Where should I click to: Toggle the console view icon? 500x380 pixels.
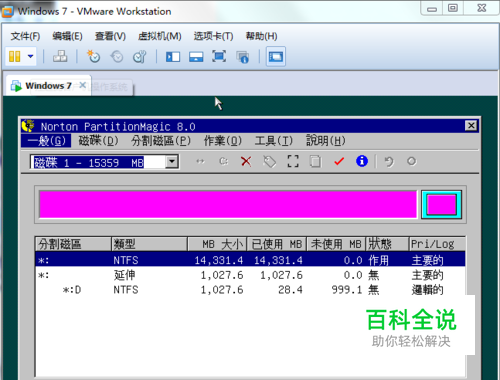coord(276,56)
